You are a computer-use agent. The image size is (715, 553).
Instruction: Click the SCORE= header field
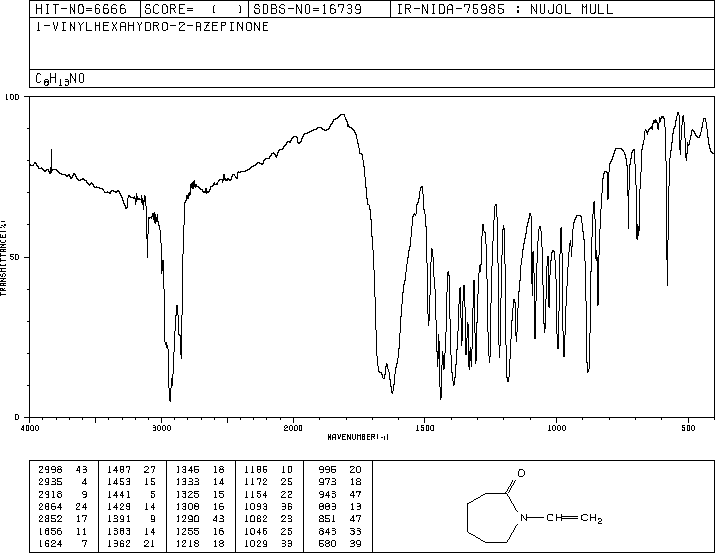tap(194, 9)
